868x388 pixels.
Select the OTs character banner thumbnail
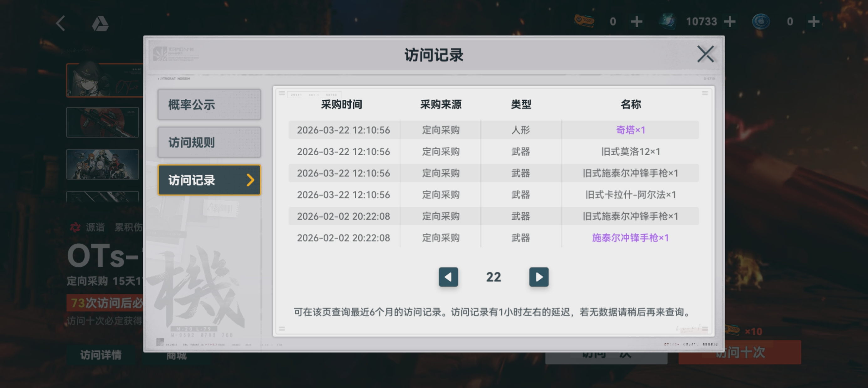click(105, 80)
